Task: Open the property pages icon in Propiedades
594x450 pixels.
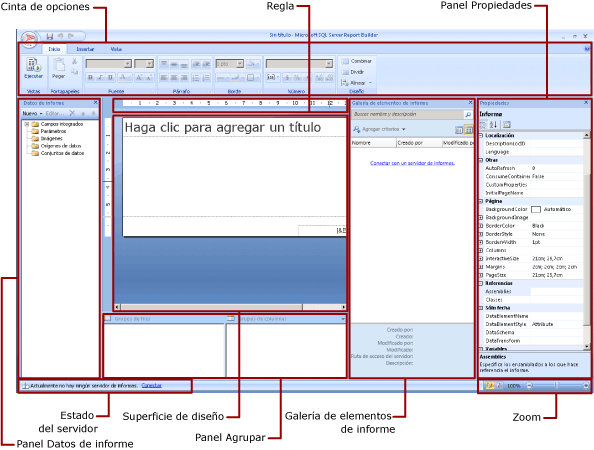Action: (507, 124)
